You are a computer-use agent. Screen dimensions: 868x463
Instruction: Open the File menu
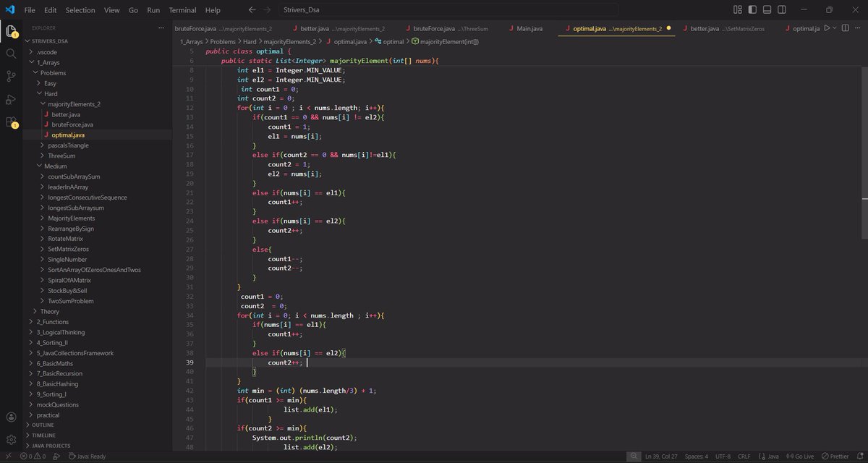coord(30,10)
